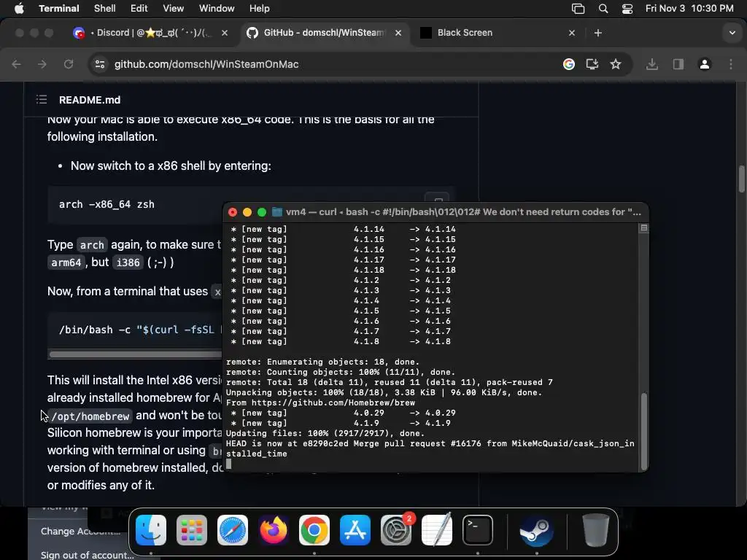The height and width of the screenshot is (560, 747).
Task: Click the inline code arm64
Action: point(66,262)
